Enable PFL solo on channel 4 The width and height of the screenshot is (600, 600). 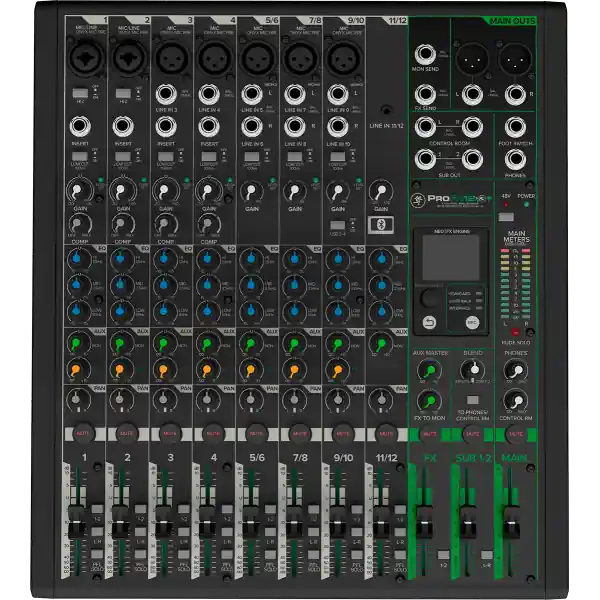coord(227,554)
